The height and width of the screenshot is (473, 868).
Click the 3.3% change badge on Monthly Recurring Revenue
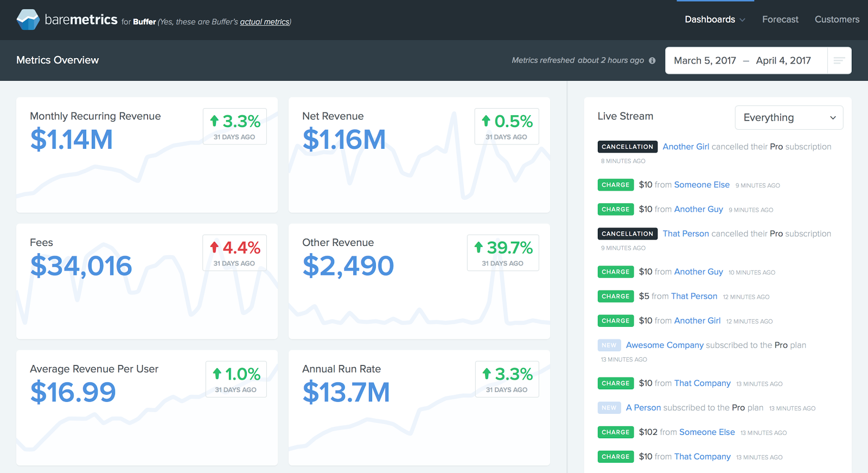point(235,127)
